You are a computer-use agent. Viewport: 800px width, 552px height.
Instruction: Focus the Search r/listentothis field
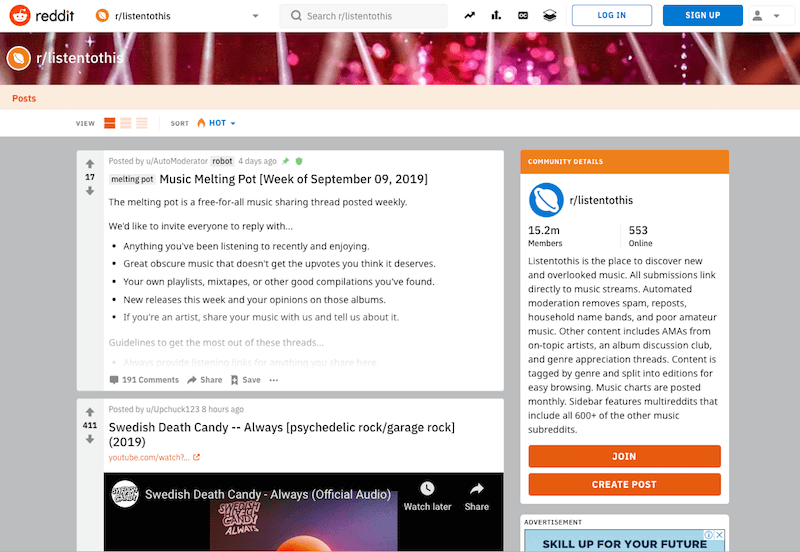363,16
